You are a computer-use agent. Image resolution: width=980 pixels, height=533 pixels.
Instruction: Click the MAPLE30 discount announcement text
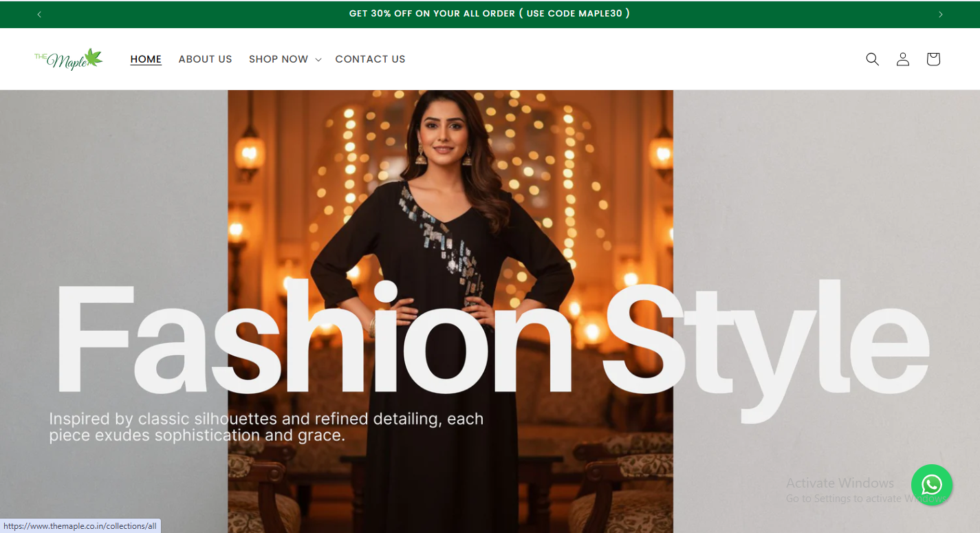click(x=489, y=14)
